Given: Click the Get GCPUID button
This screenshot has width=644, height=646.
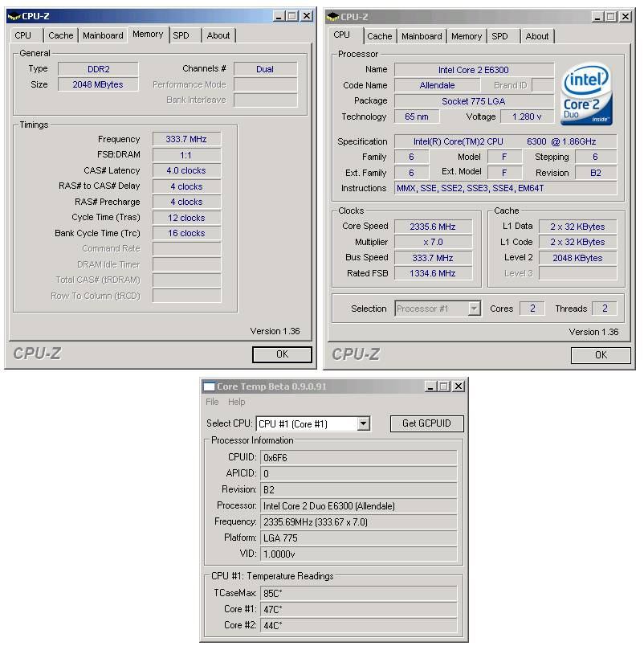Looking at the screenshot, I should (426, 423).
